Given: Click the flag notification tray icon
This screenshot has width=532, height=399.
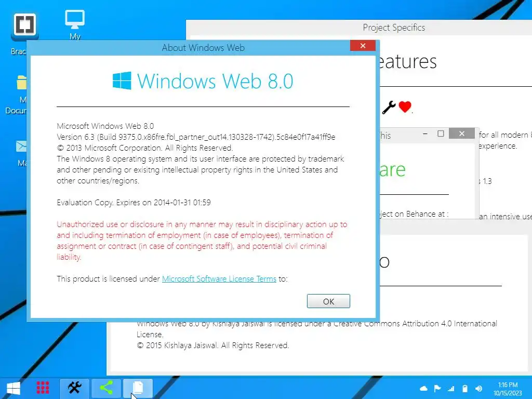Looking at the screenshot, I should [437, 389].
